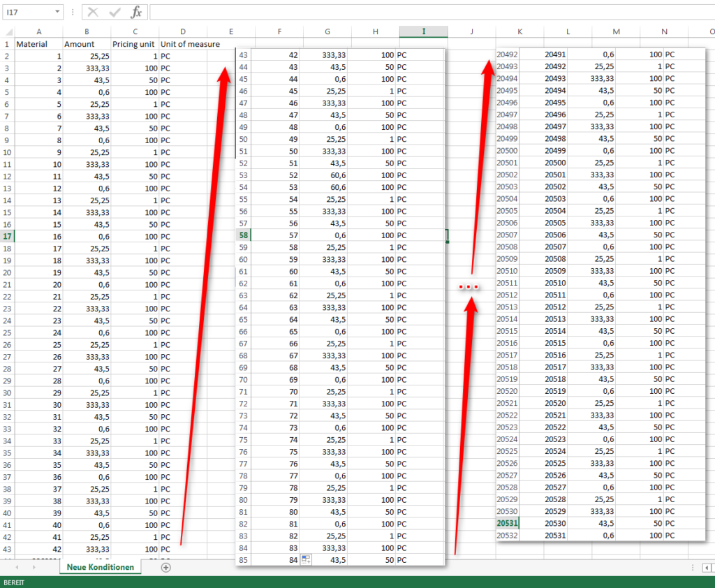Click the BEREIT status bar indicator
The height and width of the screenshot is (588, 715).
14,582
